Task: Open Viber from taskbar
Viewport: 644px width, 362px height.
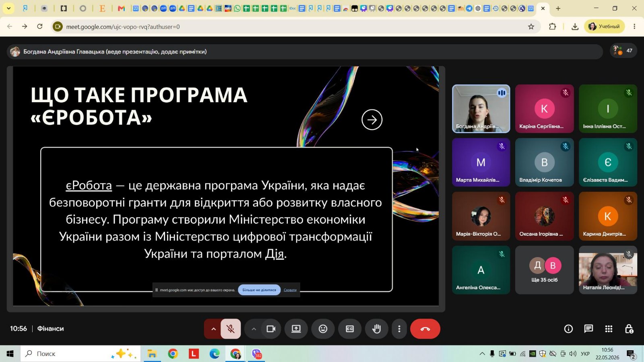Action: point(257,354)
